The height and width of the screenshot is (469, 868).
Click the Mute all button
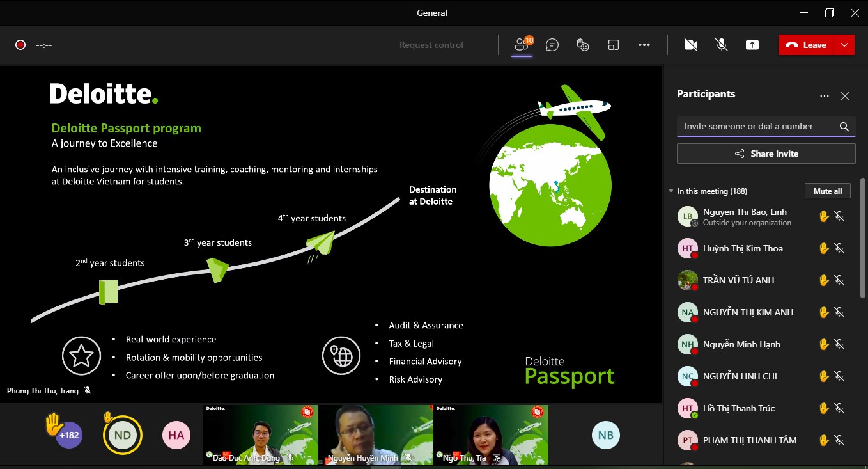click(x=828, y=191)
